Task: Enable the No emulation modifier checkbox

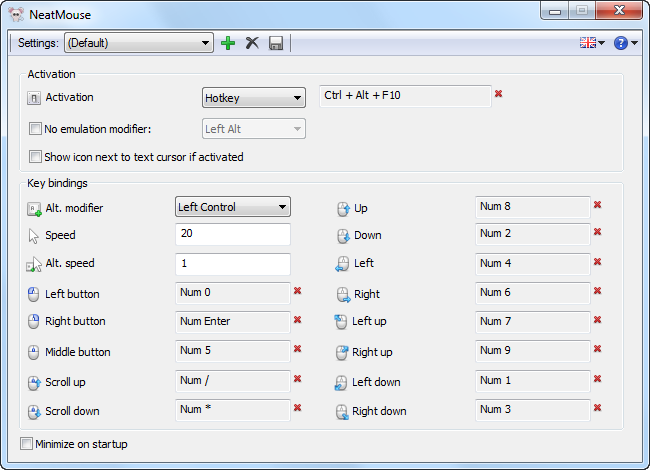Action: click(x=35, y=128)
